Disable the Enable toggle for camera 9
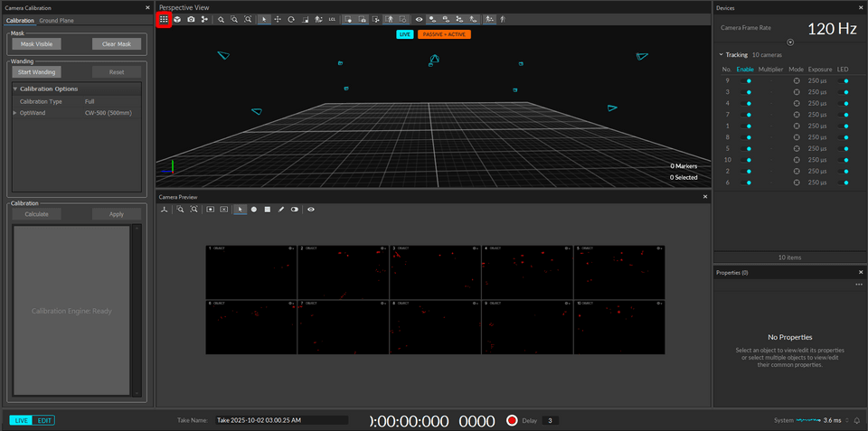Viewport: 868px width, 431px height. click(746, 80)
